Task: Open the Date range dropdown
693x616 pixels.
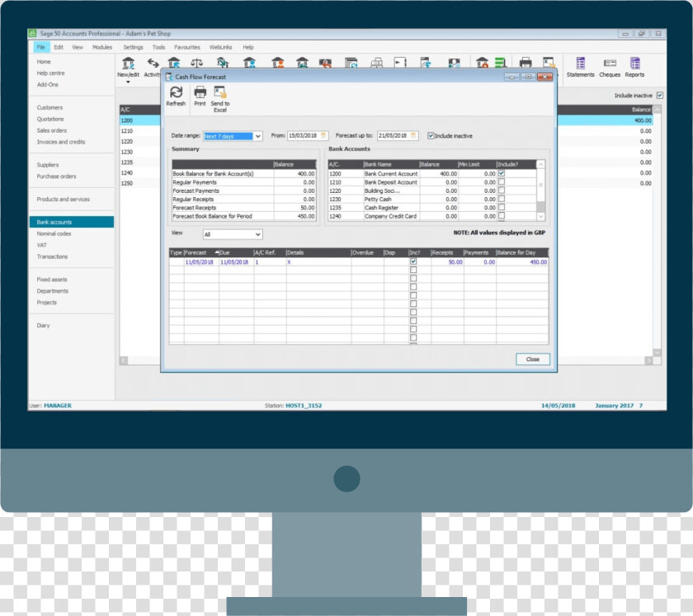Action: pos(257,136)
